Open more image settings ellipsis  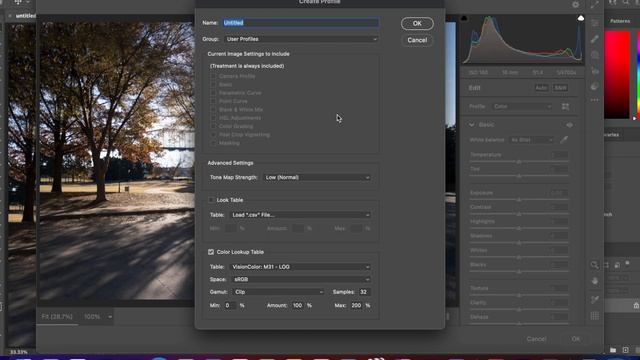pyautogui.click(x=595, y=100)
